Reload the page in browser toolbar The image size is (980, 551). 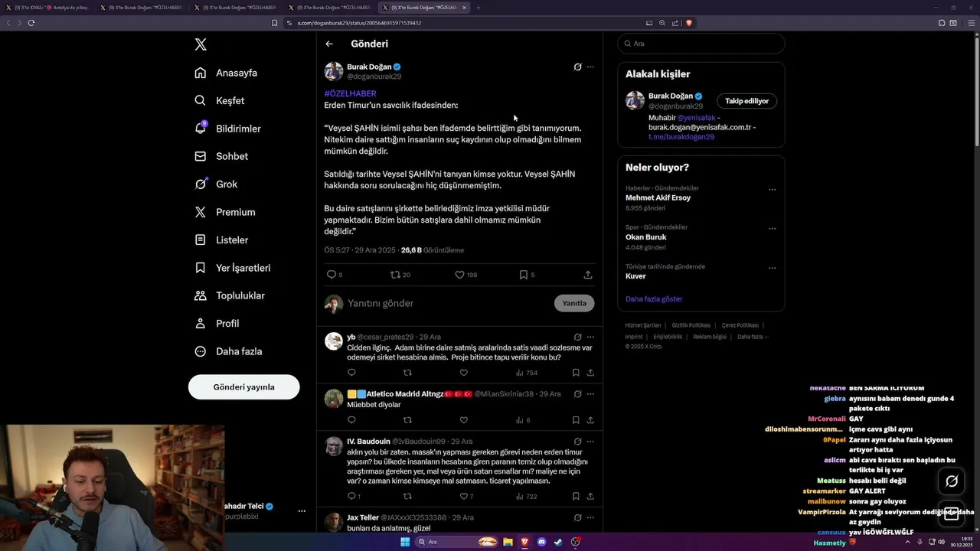tap(31, 23)
